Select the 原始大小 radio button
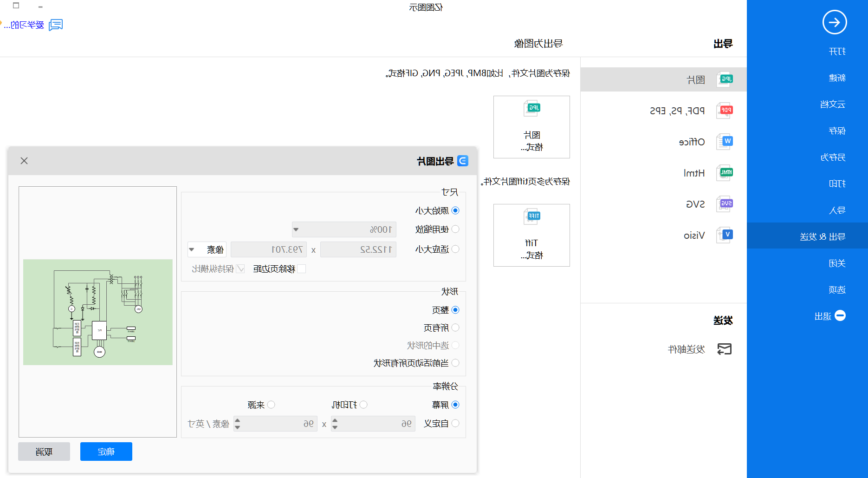This screenshot has height=478, width=868. [455, 210]
